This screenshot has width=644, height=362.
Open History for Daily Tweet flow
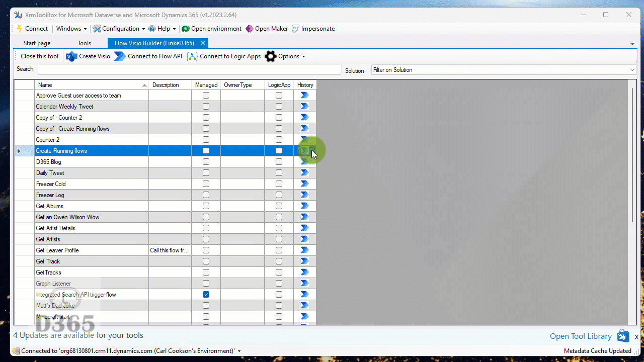point(304,172)
